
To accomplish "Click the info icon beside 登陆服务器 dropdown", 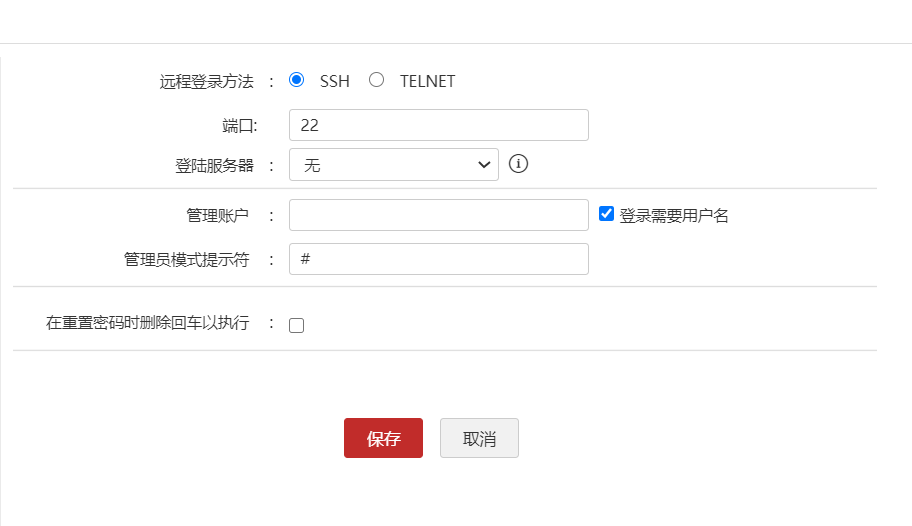I will coord(518,164).
